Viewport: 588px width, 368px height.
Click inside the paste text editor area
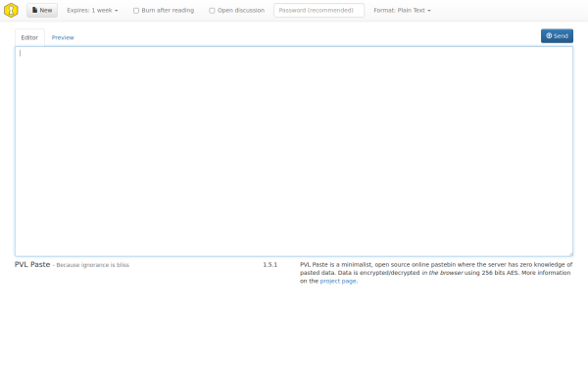pos(294,151)
